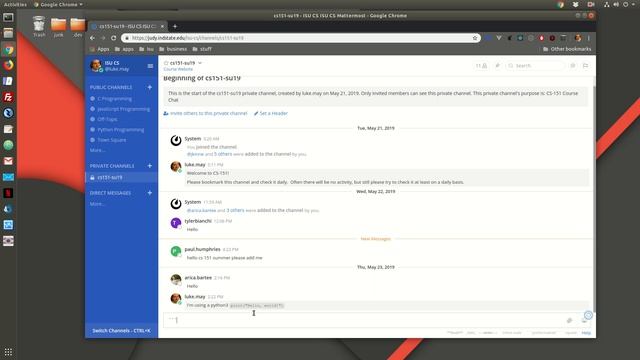
Task: Open the Off-Topic channel
Action: click(x=107, y=119)
